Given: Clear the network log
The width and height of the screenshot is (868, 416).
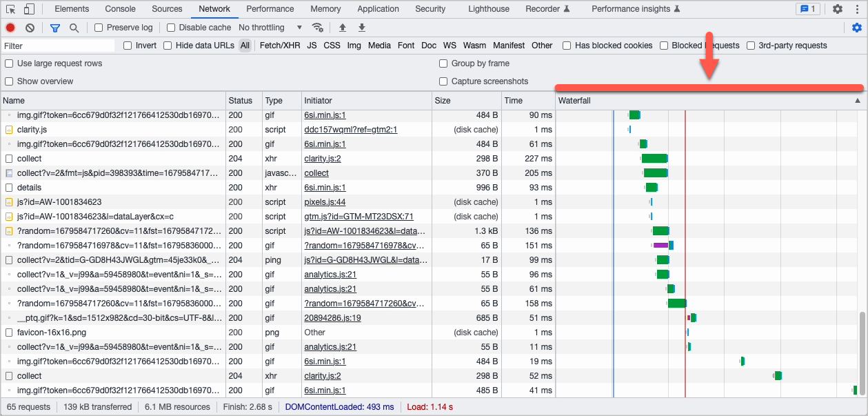Looking at the screenshot, I should (x=30, y=28).
